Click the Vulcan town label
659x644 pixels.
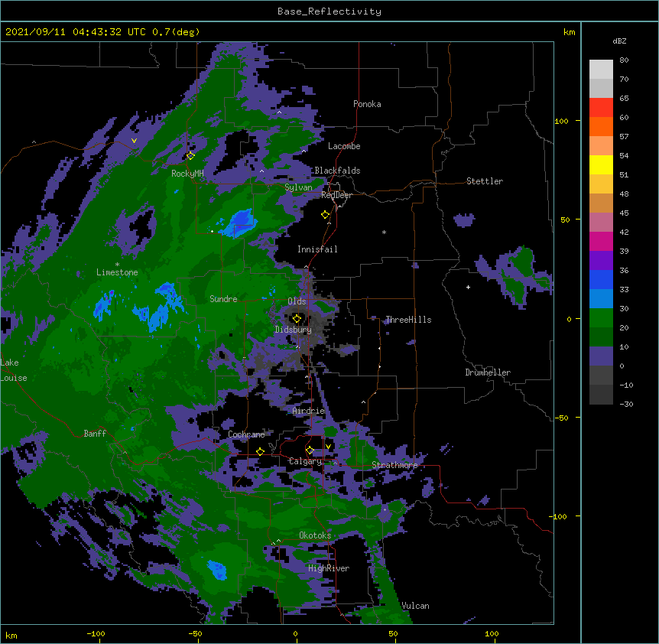[415, 606]
